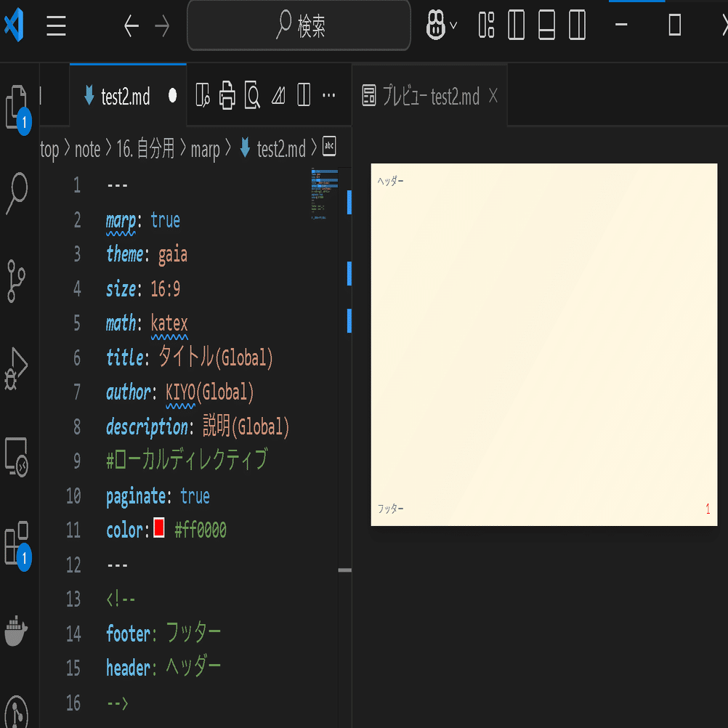728x728 pixels.
Task: Click the 検索 search box
Action: click(299, 25)
